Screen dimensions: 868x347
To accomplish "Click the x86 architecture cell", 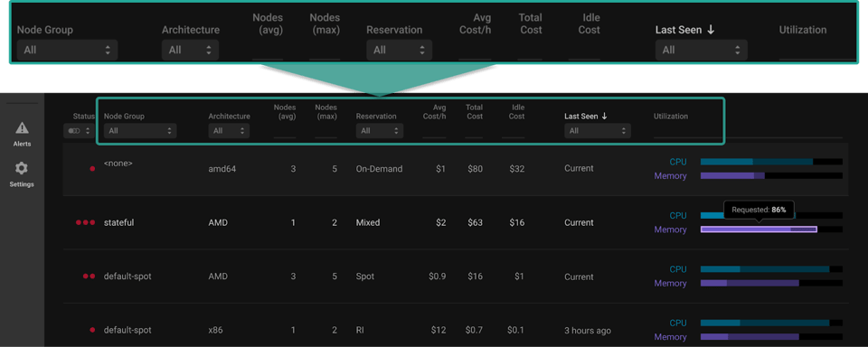I will pos(215,330).
